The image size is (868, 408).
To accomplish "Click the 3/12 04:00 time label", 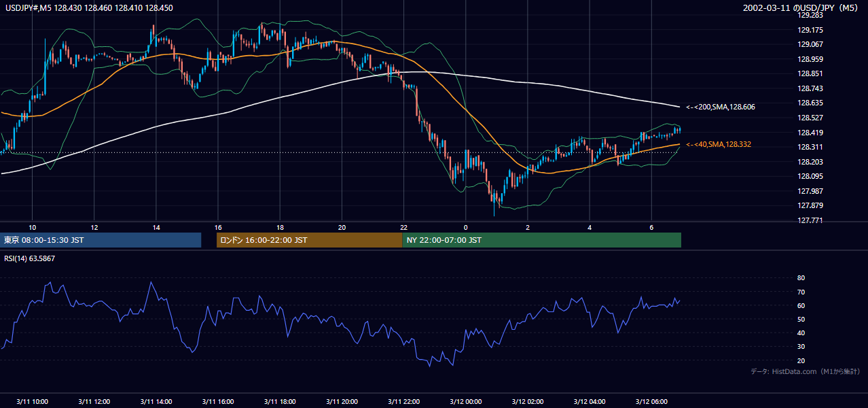I will point(590,401).
